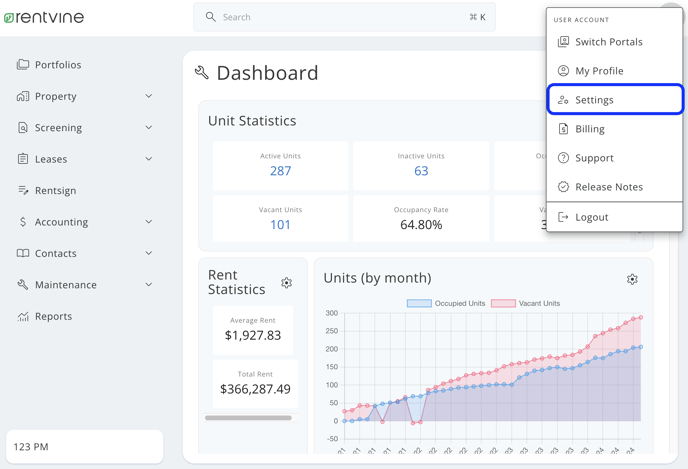Screen dimensions: 688x469
Task: Click Vacant Units value 101
Action: [280, 225]
